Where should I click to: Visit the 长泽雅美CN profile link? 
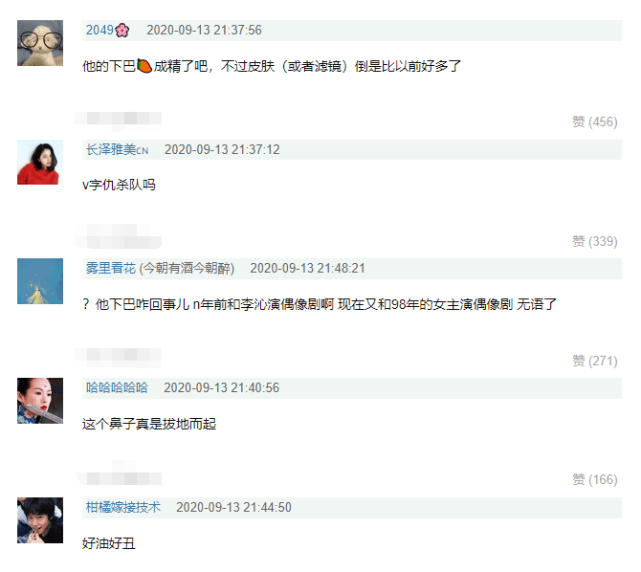tap(117, 150)
